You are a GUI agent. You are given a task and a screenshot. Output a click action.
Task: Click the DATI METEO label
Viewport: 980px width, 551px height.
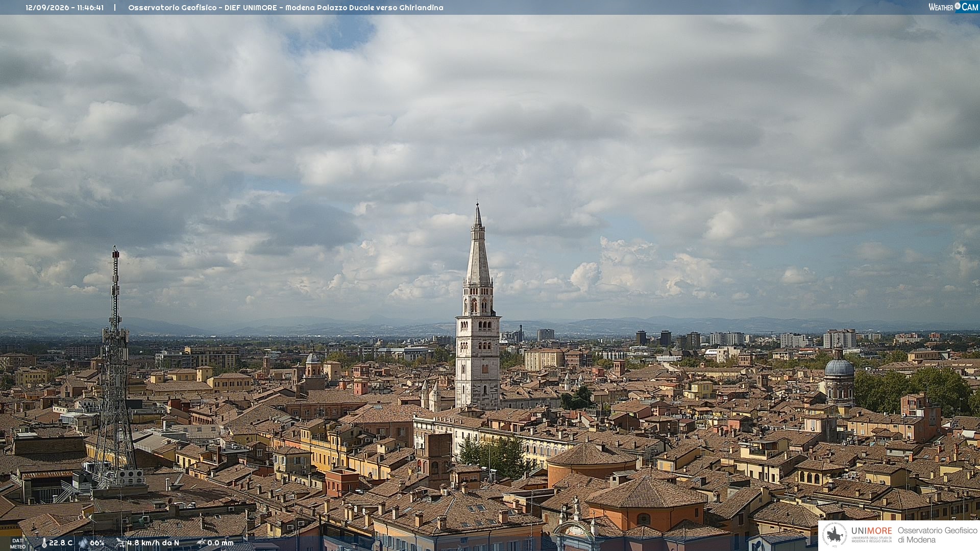coord(18,544)
